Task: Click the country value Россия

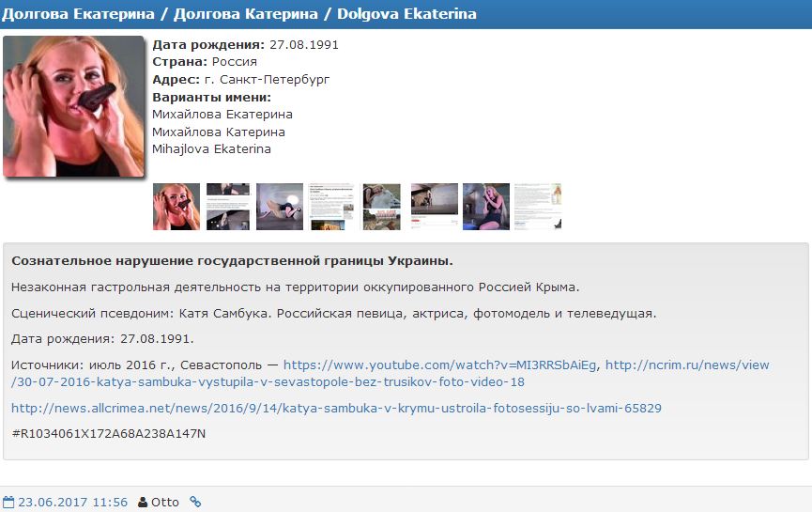Action: [235, 62]
